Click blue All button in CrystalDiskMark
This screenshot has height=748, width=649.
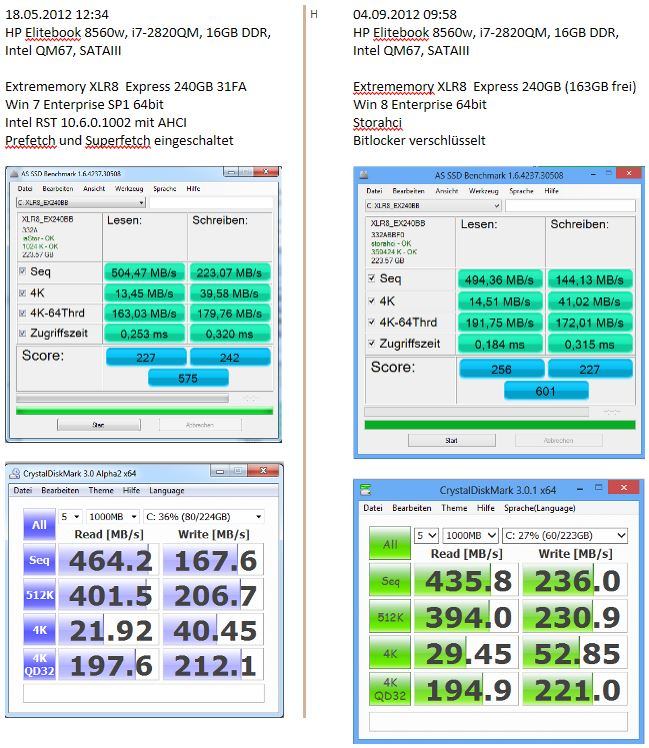[39, 524]
